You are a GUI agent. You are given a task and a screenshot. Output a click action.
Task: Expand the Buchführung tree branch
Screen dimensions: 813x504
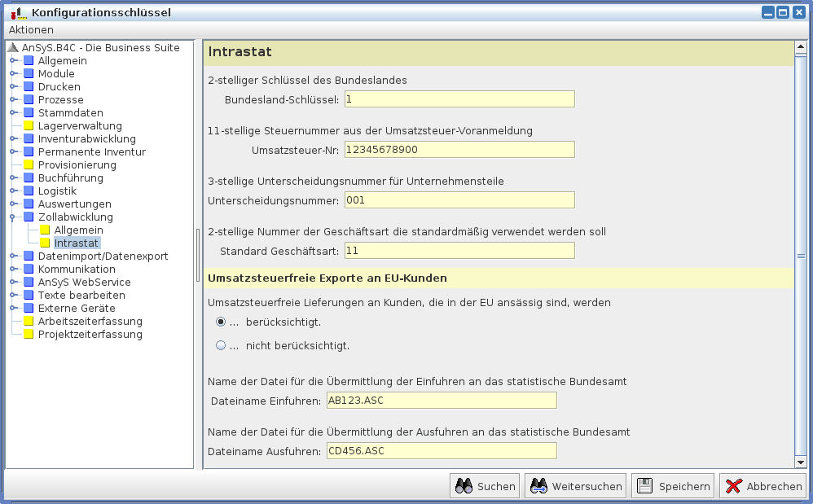13,178
